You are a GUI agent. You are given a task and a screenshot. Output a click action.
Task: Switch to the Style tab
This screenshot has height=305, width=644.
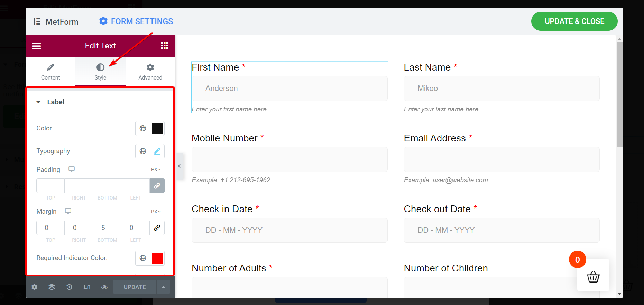coord(100,72)
